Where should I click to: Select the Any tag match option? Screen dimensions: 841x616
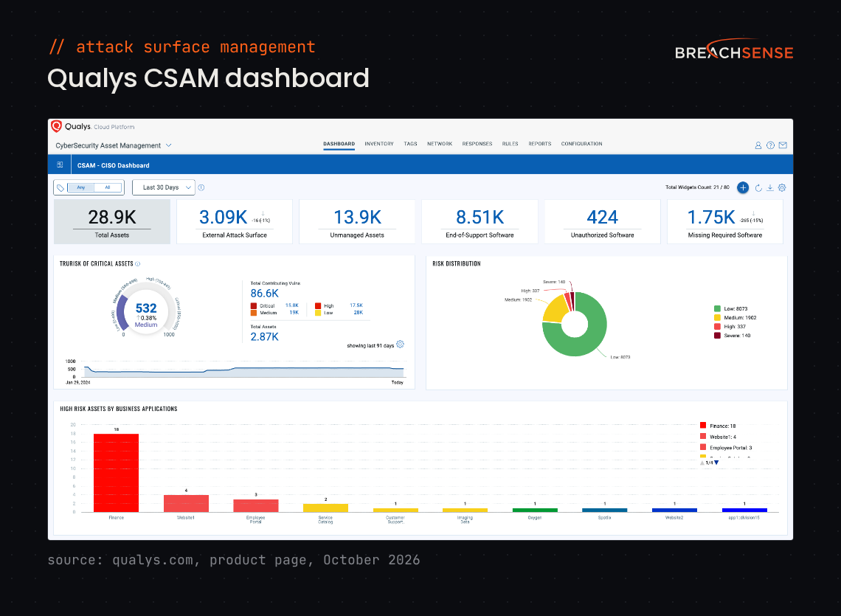(x=81, y=188)
